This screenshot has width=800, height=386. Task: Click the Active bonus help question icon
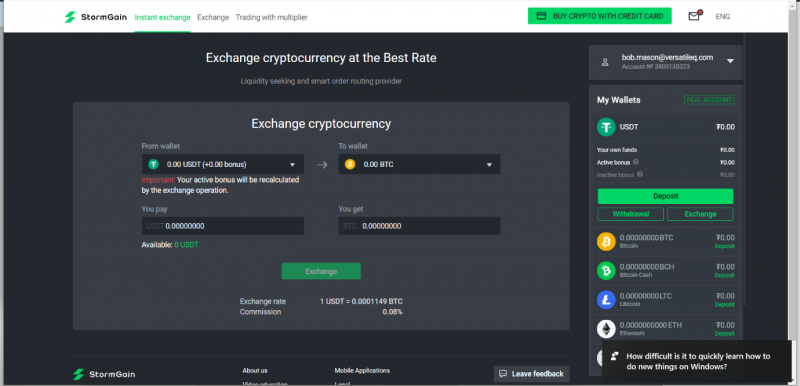pyautogui.click(x=636, y=162)
